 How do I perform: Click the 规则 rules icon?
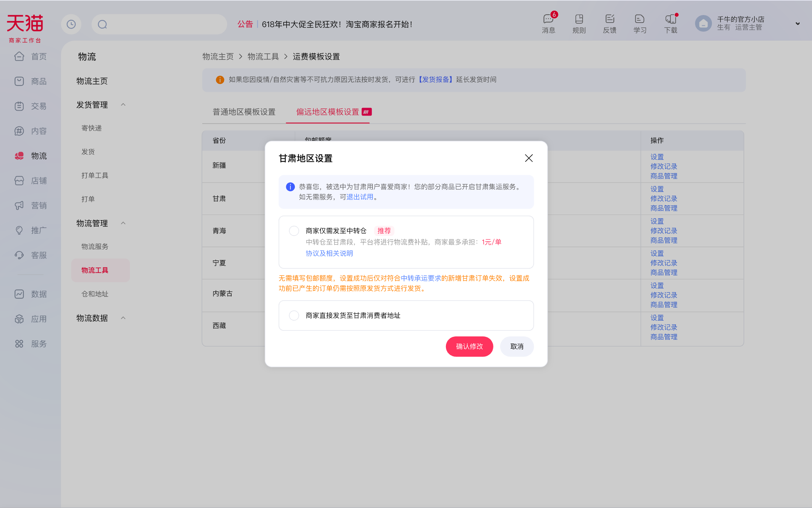(x=579, y=23)
